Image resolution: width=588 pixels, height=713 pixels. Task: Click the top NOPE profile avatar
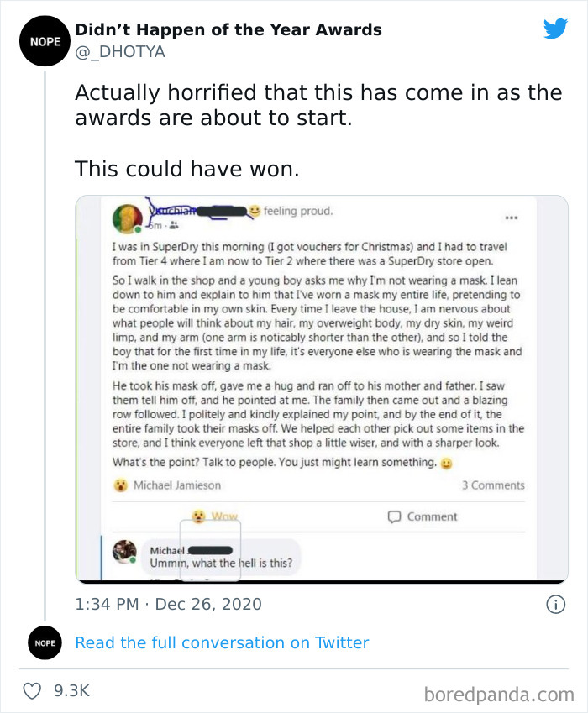tap(45, 41)
